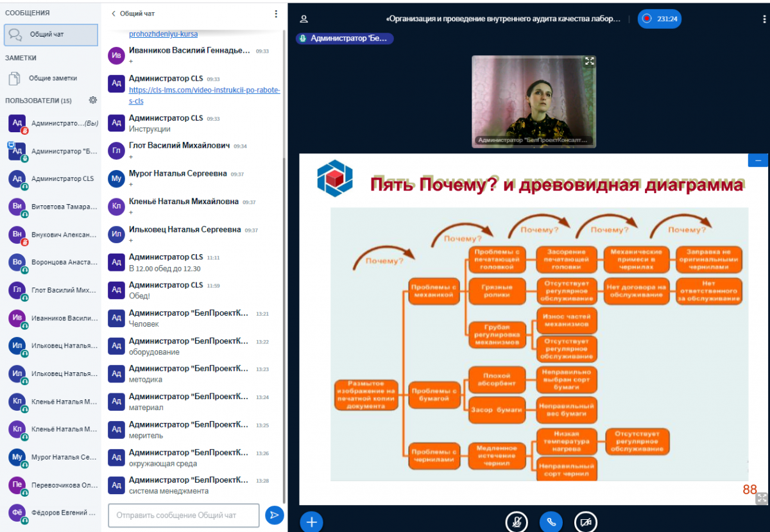Viewport: 770px width, 532px height.
Task: Toggle the microphone mute button
Action: tap(517, 522)
